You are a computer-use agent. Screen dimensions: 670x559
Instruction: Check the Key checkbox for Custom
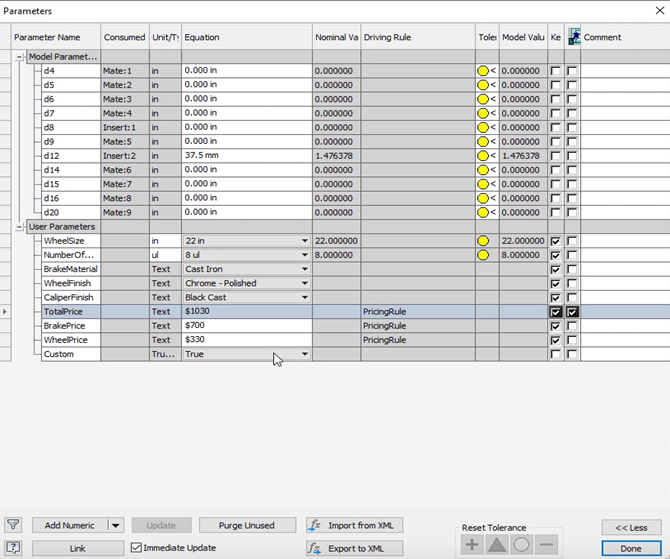coord(555,354)
